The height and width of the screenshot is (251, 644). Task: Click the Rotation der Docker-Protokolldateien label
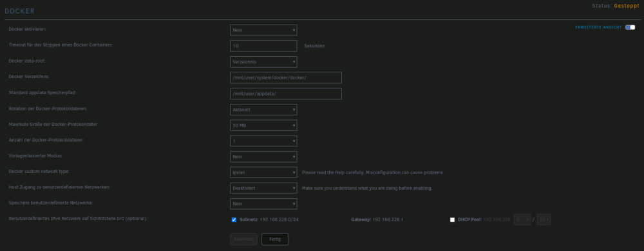48,108
